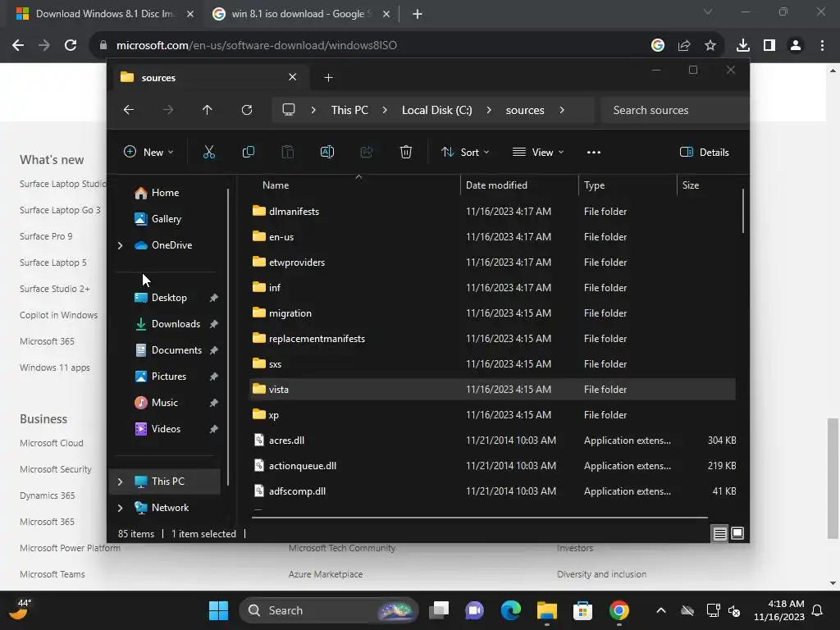
Task: Open Documents quick access folder
Action: pyautogui.click(x=176, y=350)
